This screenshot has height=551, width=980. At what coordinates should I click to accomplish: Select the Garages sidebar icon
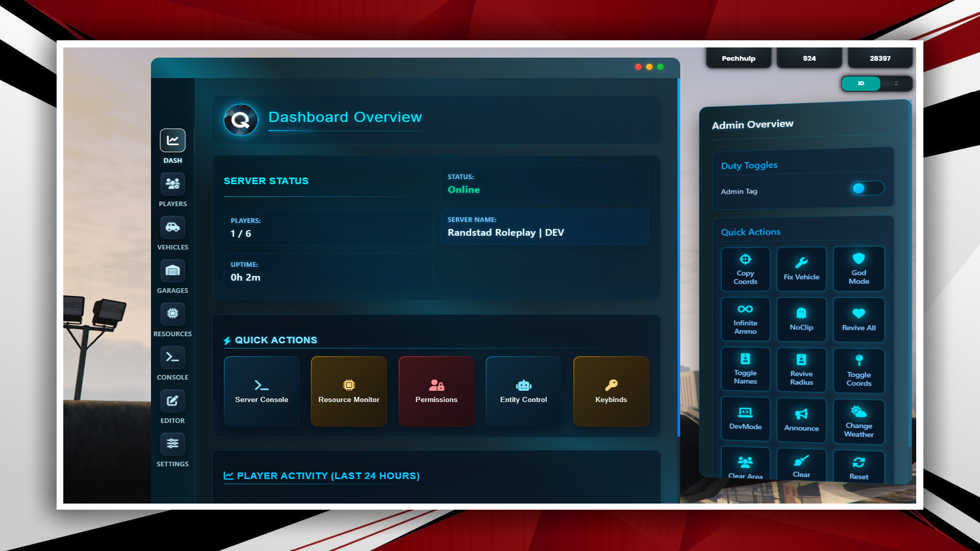tap(173, 271)
